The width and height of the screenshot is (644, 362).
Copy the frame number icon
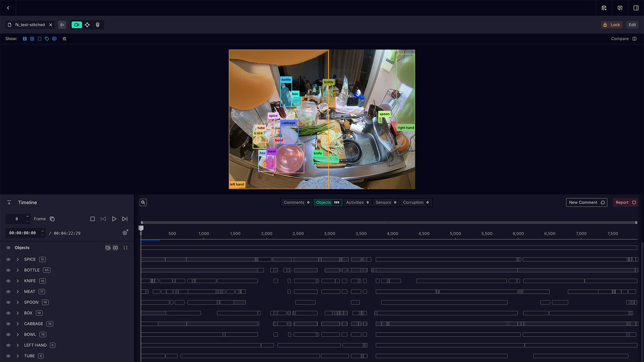click(52, 219)
